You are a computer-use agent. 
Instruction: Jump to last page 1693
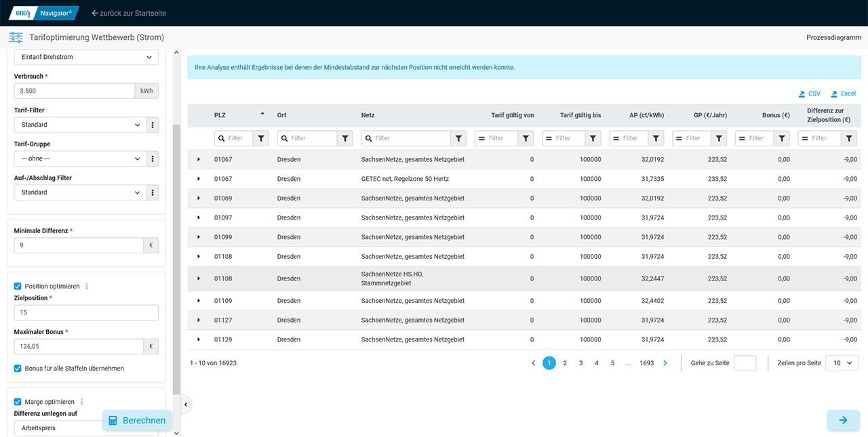(646, 363)
